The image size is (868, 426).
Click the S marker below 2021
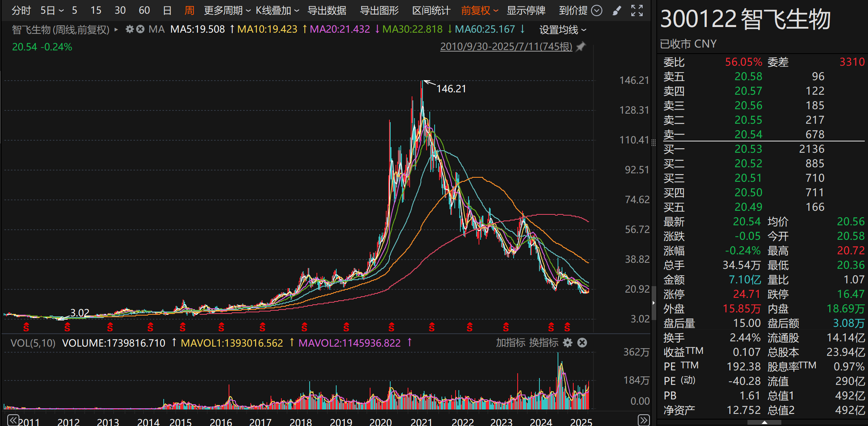432,327
